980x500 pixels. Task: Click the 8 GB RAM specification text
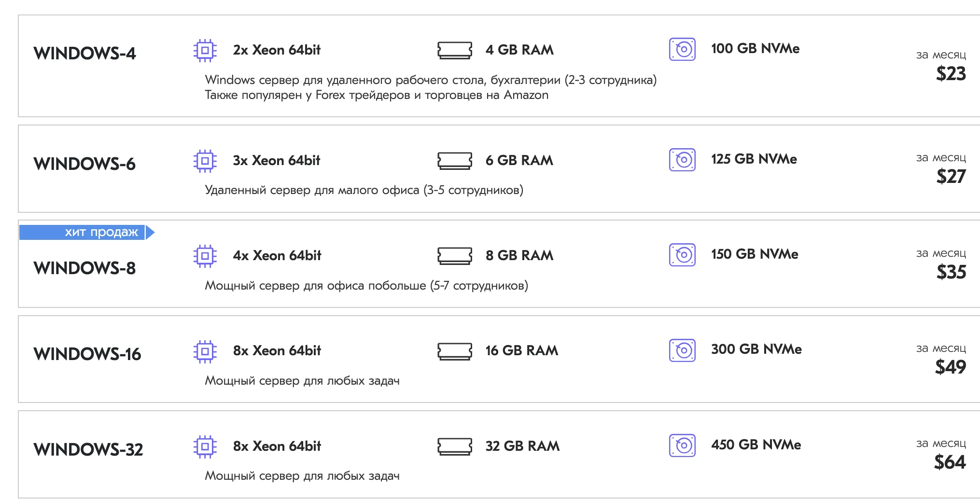click(519, 255)
